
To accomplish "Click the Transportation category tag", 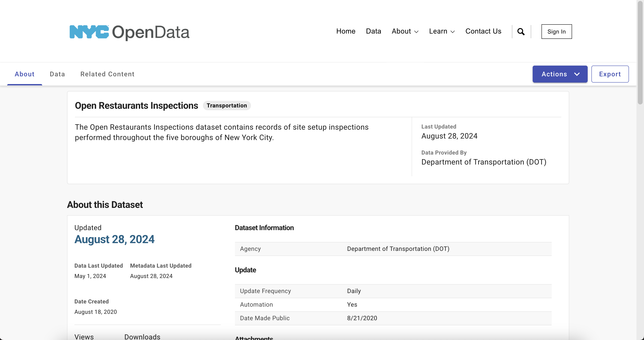I will [x=226, y=106].
